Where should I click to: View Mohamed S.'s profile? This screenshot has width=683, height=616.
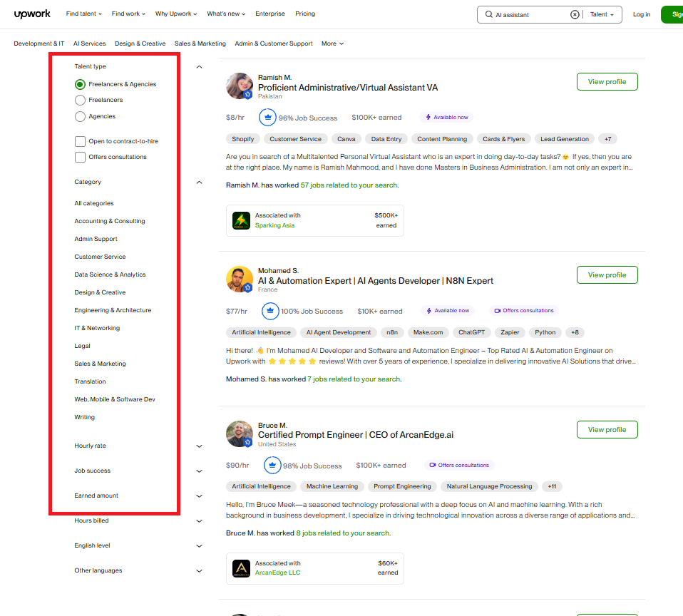click(607, 275)
